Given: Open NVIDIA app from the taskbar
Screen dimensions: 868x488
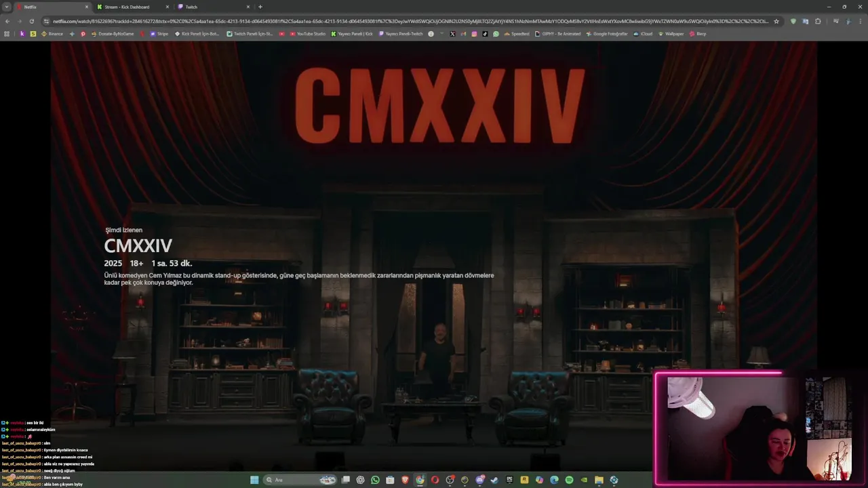Looking at the screenshot, I should 585,480.
